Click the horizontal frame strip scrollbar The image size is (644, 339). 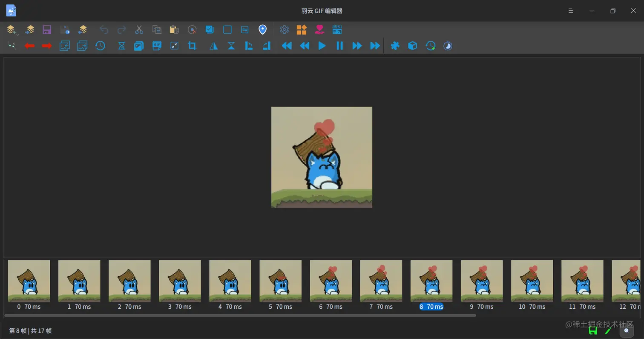240,316
